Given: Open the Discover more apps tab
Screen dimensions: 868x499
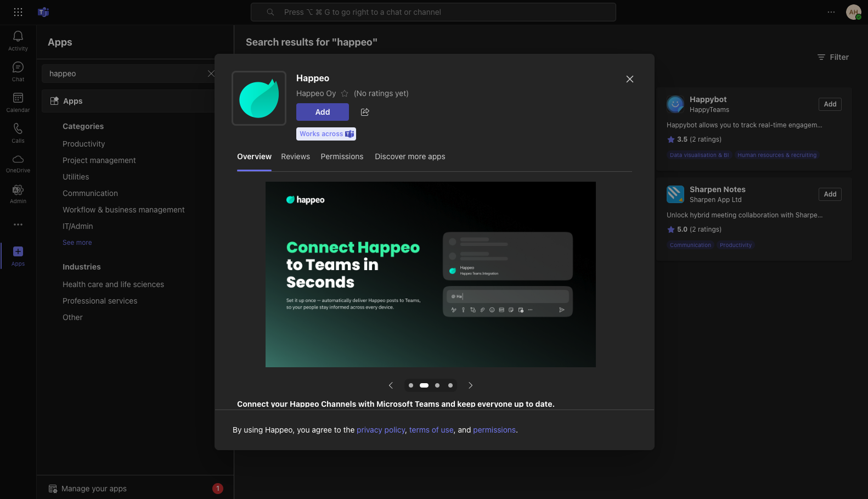Looking at the screenshot, I should pos(410,156).
